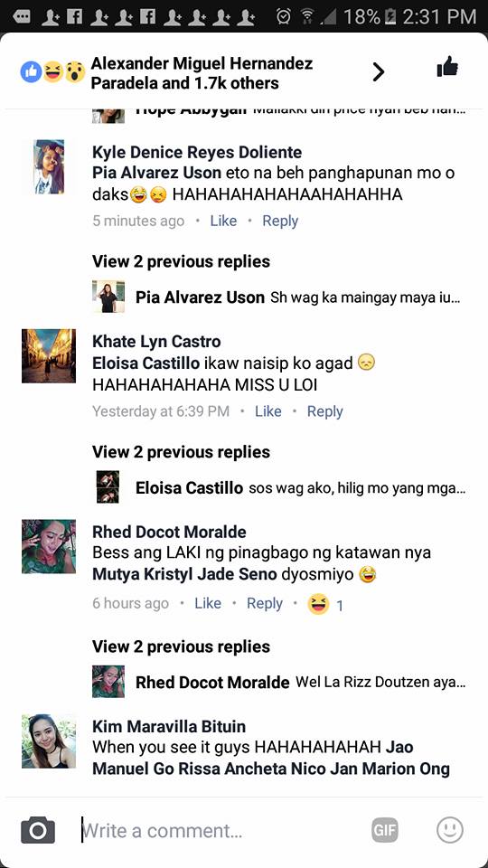Tap the haha reaction on Rhed's comment
The height and width of the screenshot is (868, 488).
tap(319, 604)
